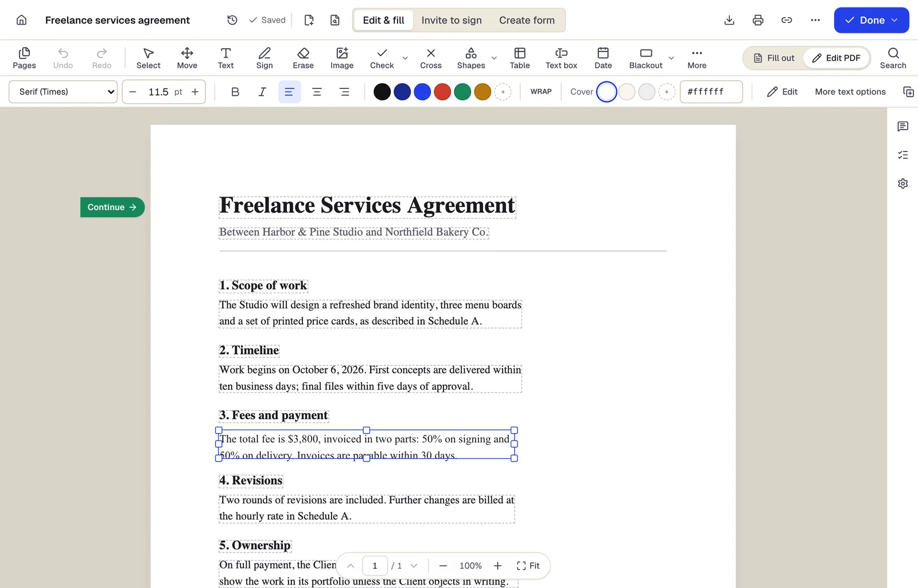The width and height of the screenshot is (918, 588).
Task: Expand the Check tool options arrow
Action: [x=405, y=58]
